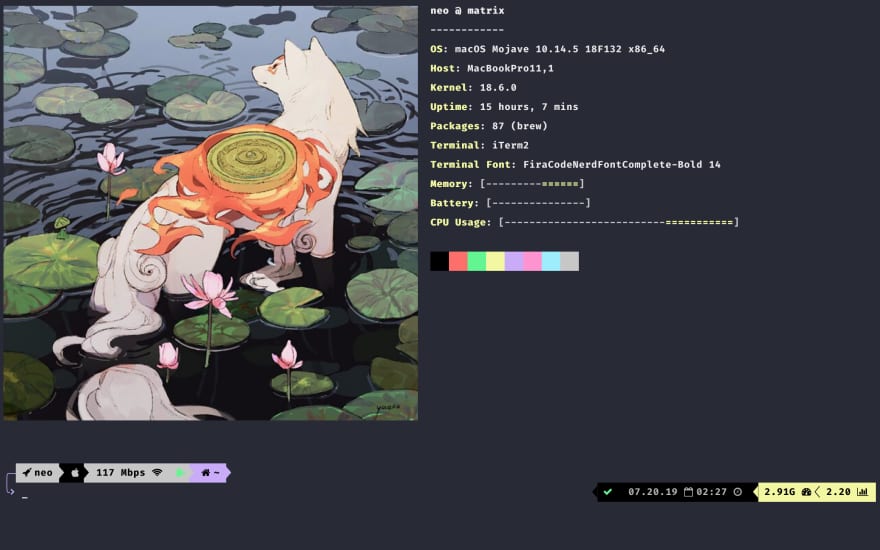Click the terminal value 'iTerm2'
880x550 pixels.
pos(510,145)
